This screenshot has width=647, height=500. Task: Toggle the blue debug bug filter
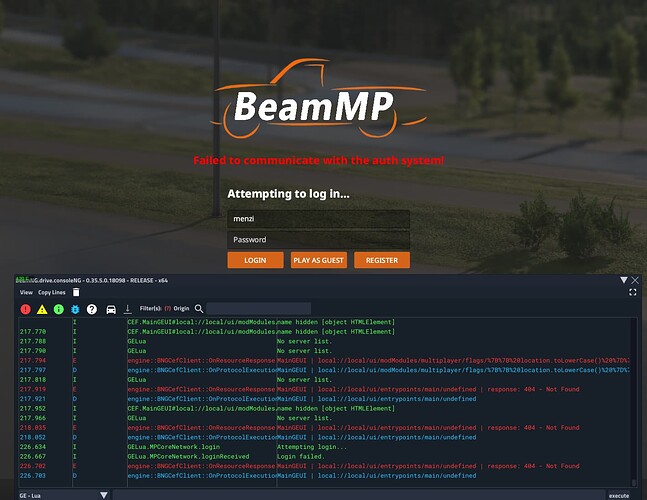pos(75,309)
